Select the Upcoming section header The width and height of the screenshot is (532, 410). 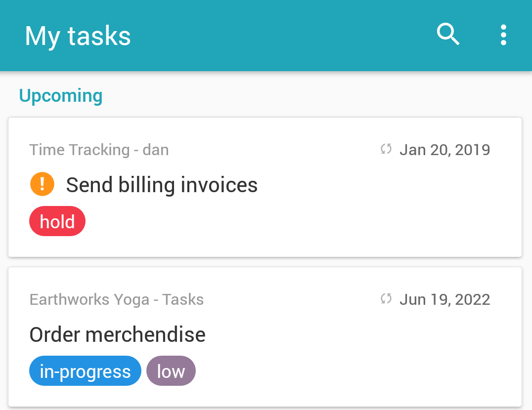tap(61, 96)
